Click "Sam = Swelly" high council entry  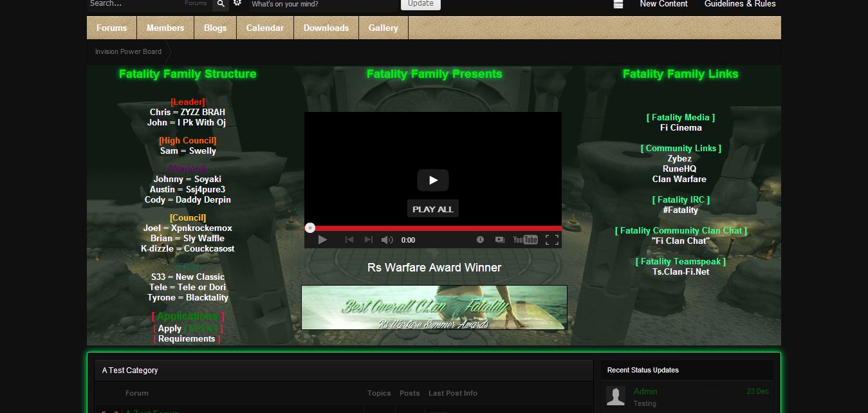pos(188,151)
